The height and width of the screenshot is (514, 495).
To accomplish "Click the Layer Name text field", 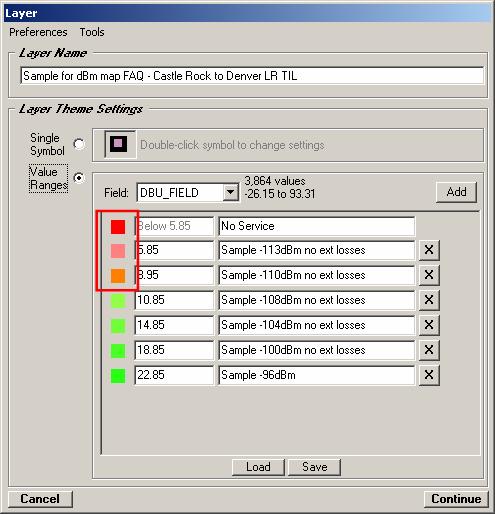I will [x=252, y=76].
